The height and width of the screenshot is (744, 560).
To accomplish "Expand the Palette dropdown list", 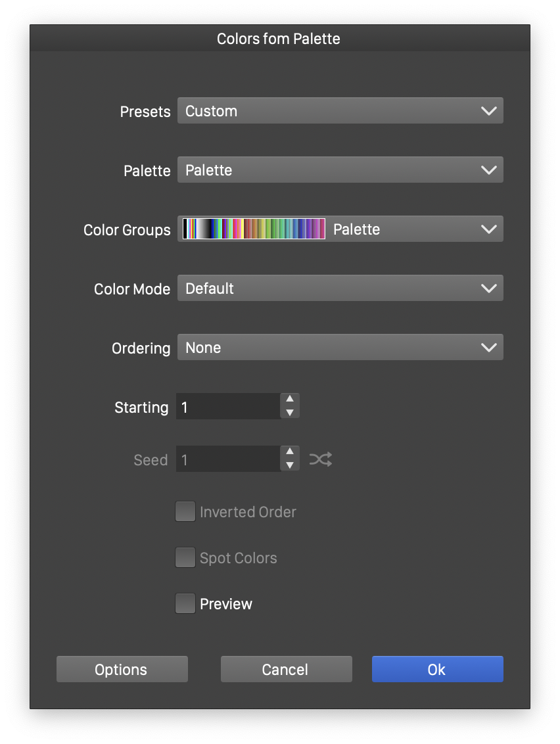I will tap(340, 170).
